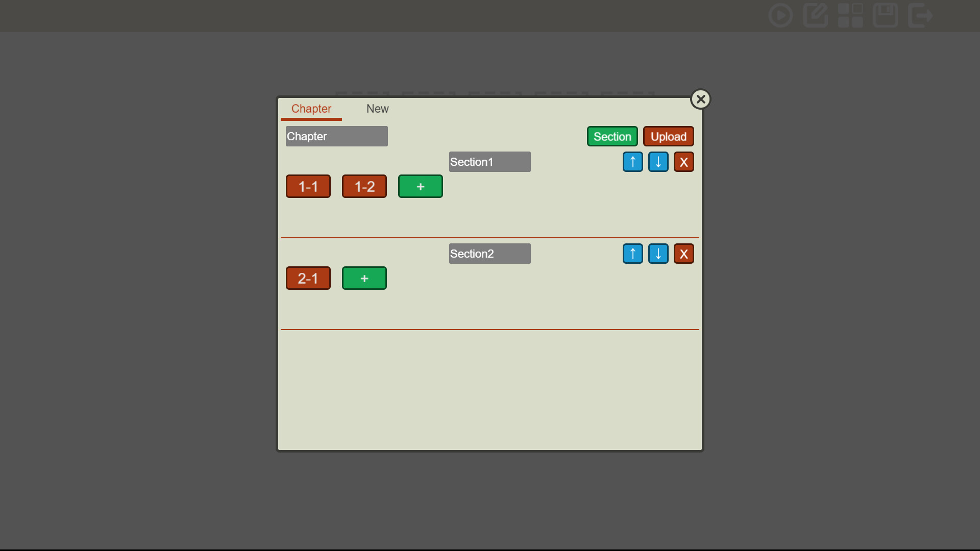Open the grid layout icon in the toolbar
Viewport: 980px width, 551px height.
[x=851, y=16]
